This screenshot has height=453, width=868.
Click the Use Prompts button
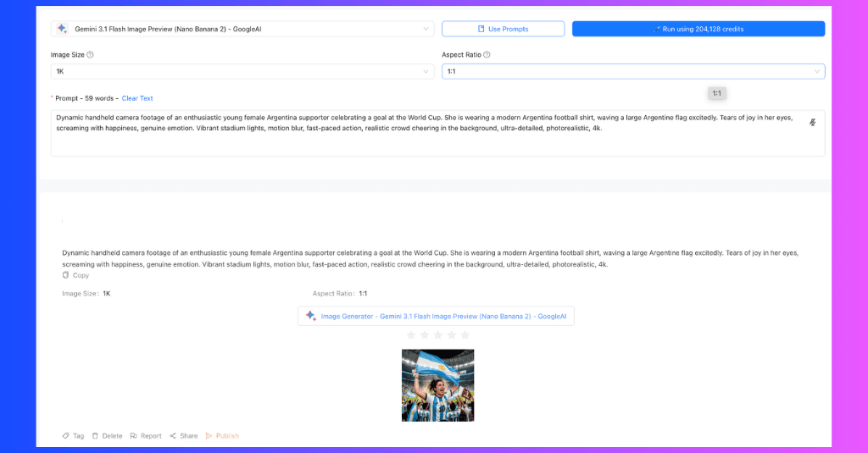pos(503,29)
